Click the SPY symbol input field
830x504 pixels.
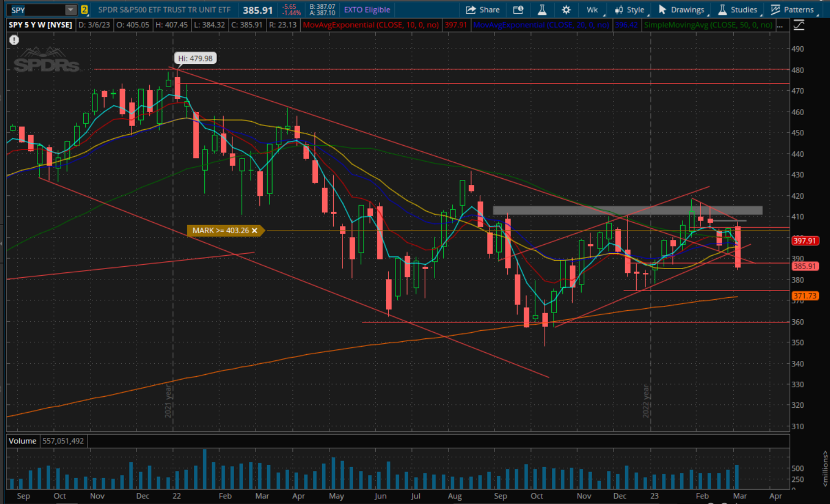tap(37, 10)
